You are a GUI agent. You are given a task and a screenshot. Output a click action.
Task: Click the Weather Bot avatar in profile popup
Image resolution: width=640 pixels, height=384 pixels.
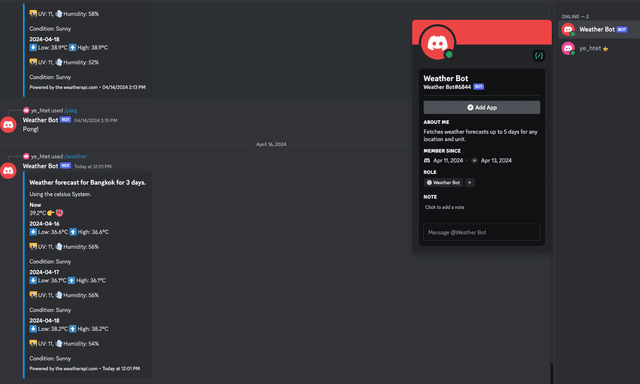coord(437,42)
